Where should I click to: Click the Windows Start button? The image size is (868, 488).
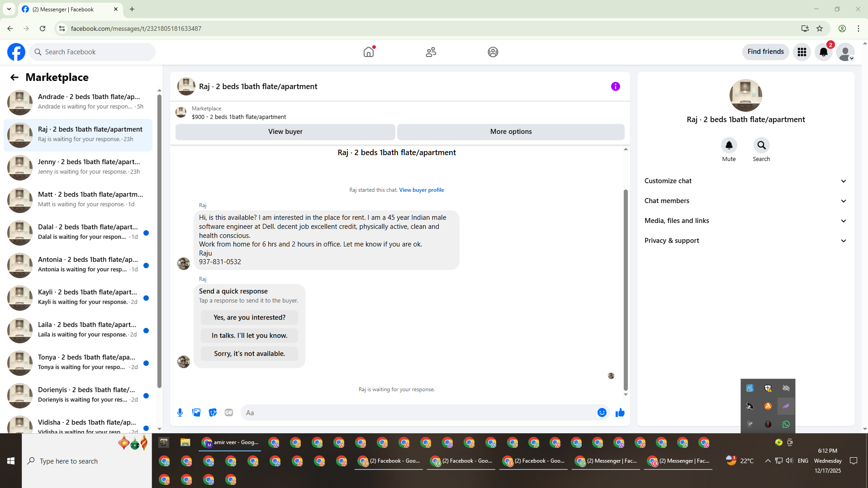point(11,461)
